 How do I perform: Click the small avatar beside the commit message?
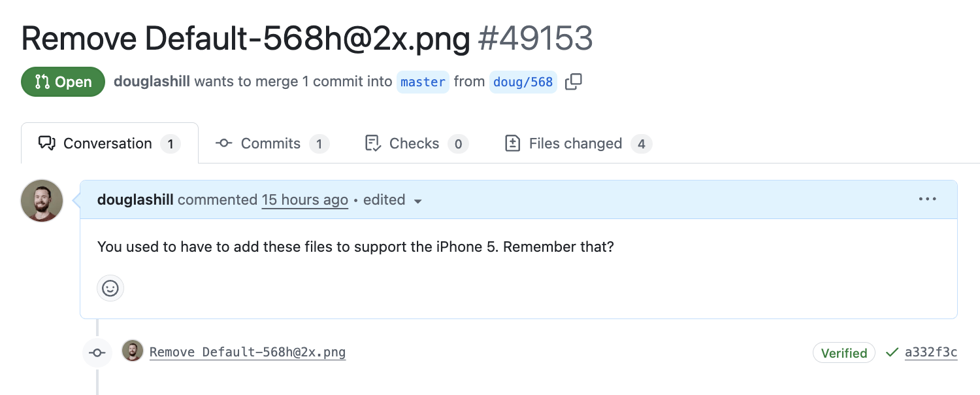click(133, 351)
